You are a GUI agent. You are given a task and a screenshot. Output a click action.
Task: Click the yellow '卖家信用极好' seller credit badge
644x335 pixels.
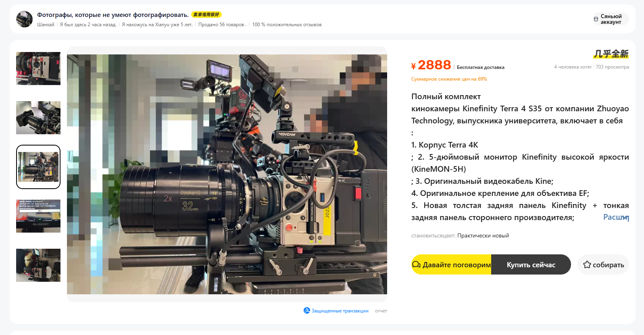click(206, 15)
